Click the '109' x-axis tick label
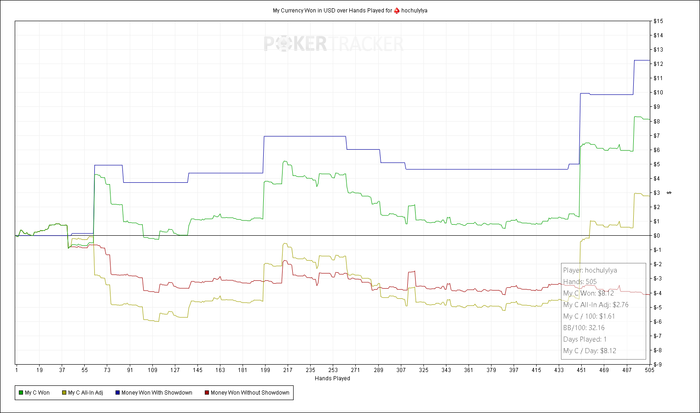The width and height of the screenshot is (700, 413). (152, 370)
